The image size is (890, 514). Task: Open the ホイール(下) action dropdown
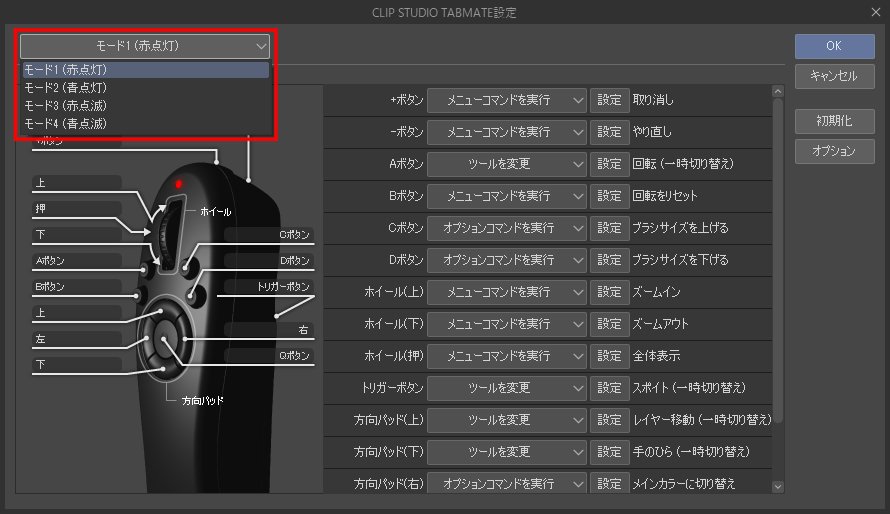507,324
